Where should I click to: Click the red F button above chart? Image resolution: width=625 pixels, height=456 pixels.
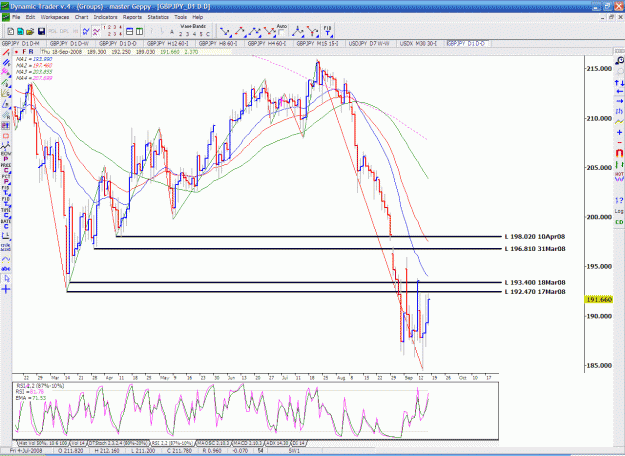[24, 52]
